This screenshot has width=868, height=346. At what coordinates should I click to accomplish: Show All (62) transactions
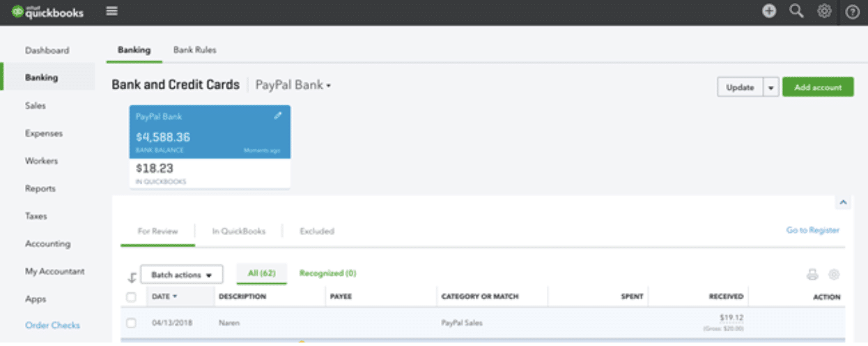[262, 273]
